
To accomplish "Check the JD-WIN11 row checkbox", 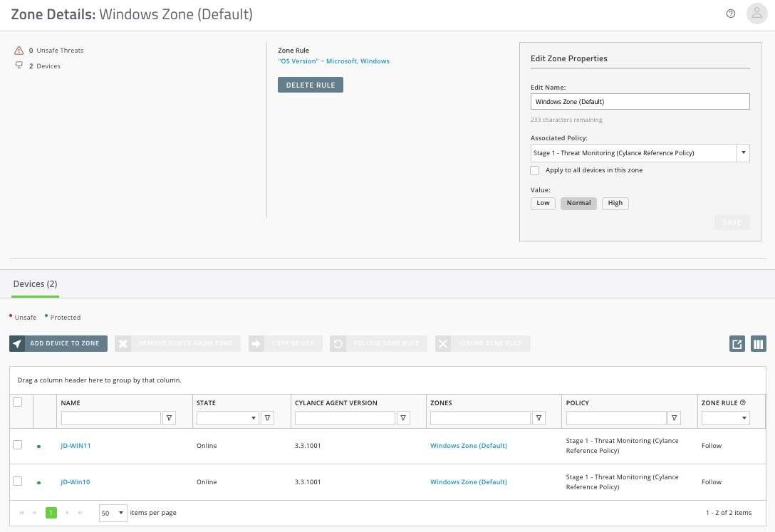I will click(18, 445).
